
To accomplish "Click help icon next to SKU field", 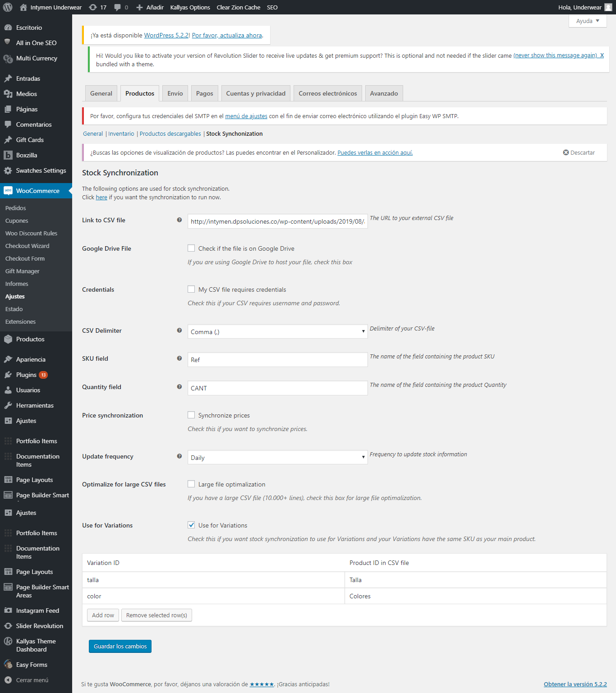I will click(179, 358).
